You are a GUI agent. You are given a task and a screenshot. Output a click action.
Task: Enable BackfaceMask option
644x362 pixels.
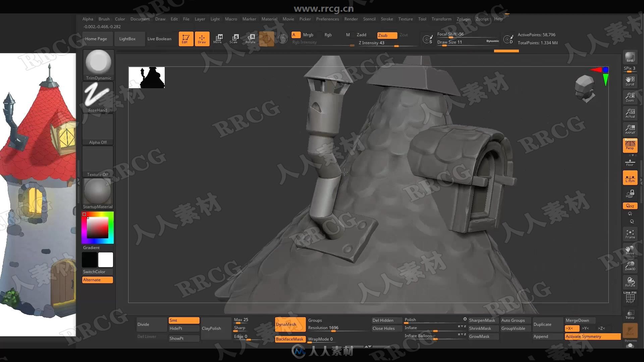click(x=289, y=339)
